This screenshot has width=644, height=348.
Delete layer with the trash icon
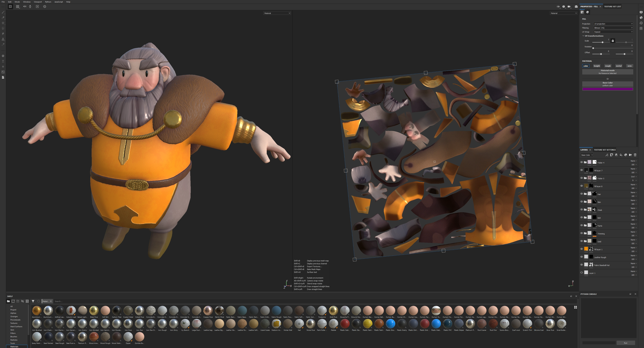[635, 155]
